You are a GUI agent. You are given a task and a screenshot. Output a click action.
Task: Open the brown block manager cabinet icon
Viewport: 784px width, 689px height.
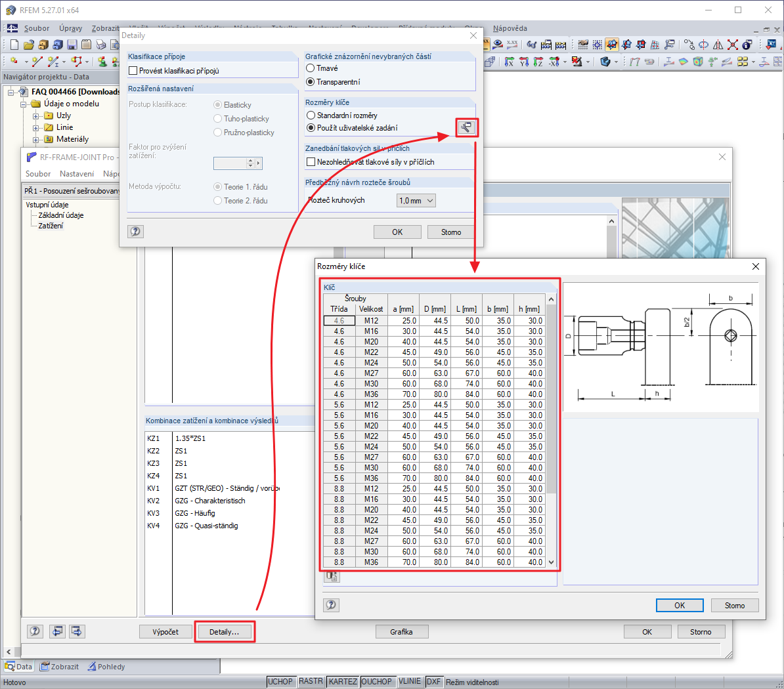[x=43, y=45]
